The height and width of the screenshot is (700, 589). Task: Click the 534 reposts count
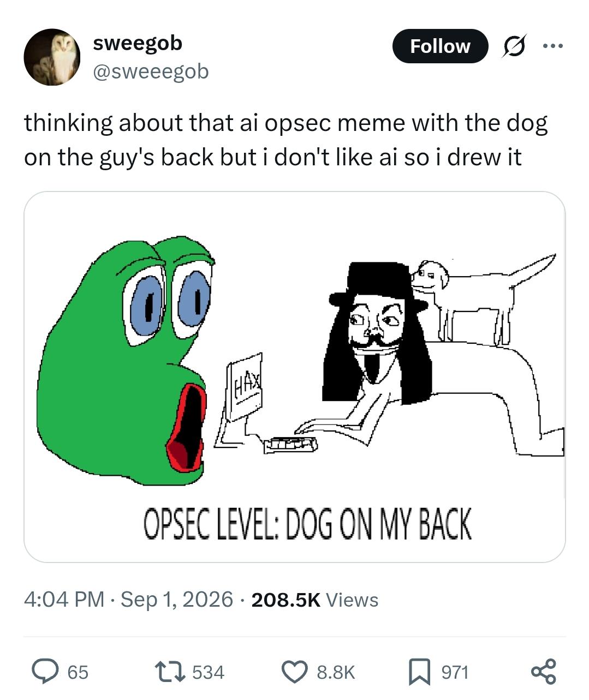[x=208, y=672]
